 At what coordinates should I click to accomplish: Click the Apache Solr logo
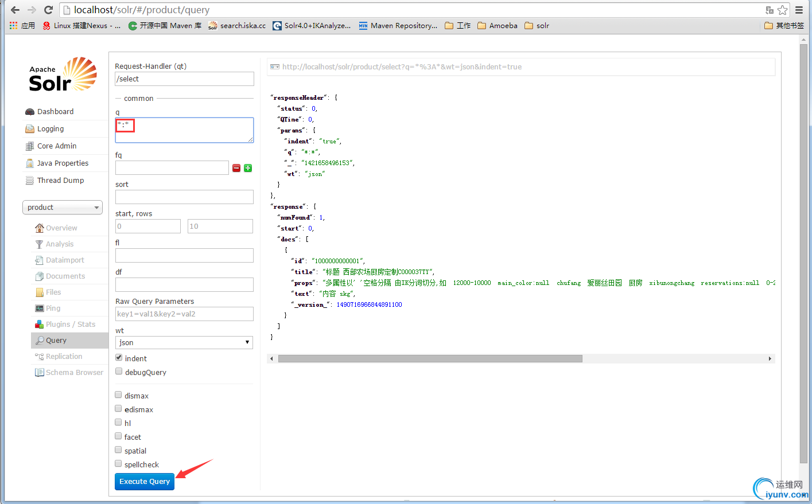pos(63,74)
